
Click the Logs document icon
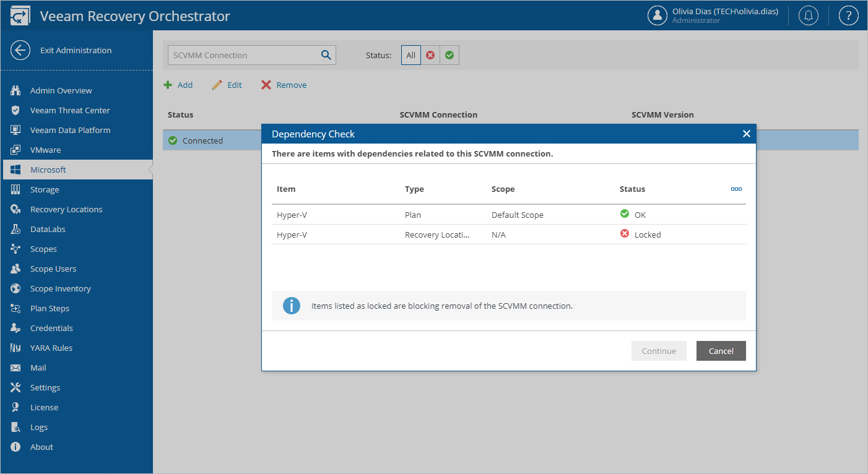tap(16, 427)
